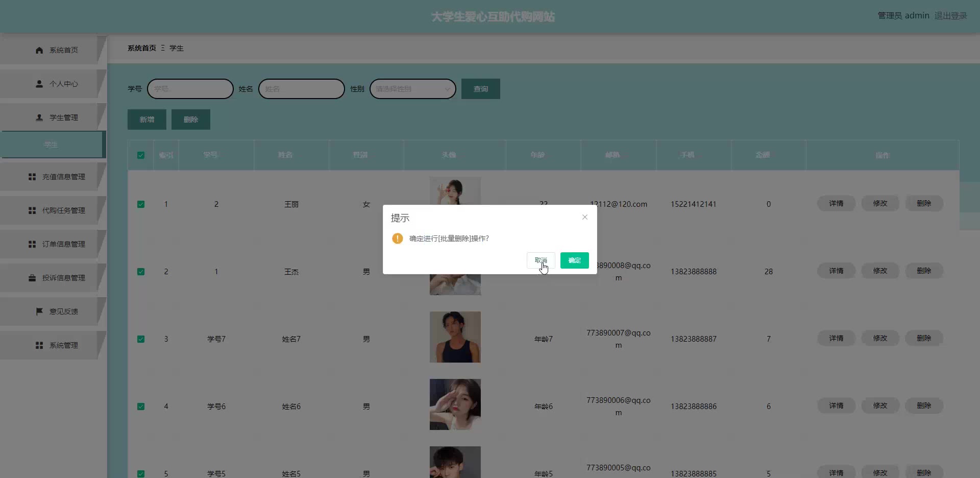Click the person icon beside 个人中心

(x=39, y=84)
